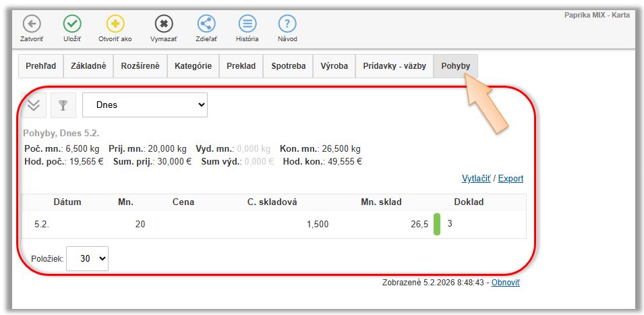Click the green status bar marker

(x=436, y=224)
